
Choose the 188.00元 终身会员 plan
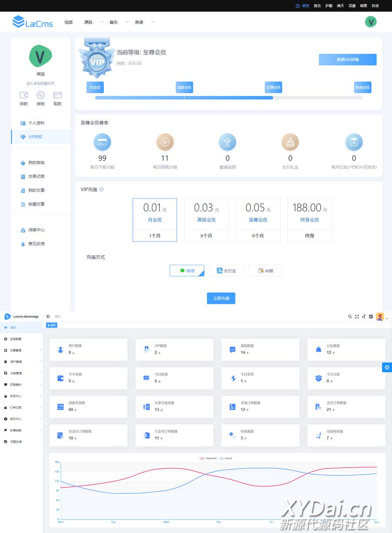tap(309, 219)
